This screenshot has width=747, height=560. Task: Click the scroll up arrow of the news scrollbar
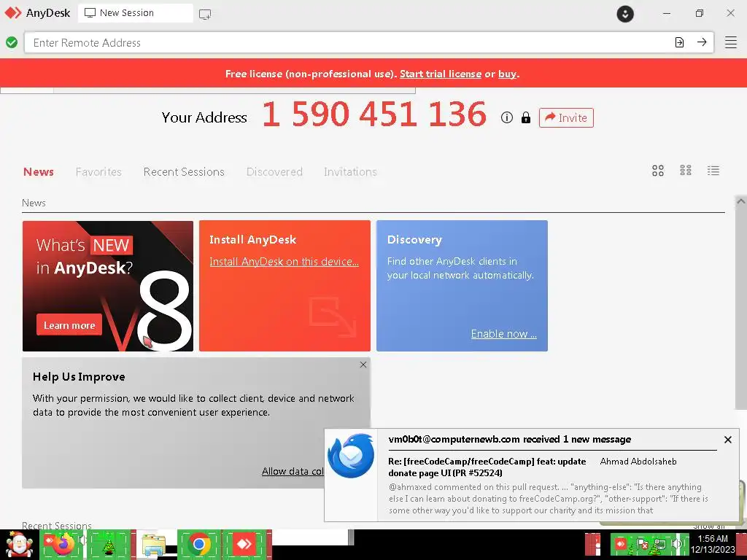point(741,201)
